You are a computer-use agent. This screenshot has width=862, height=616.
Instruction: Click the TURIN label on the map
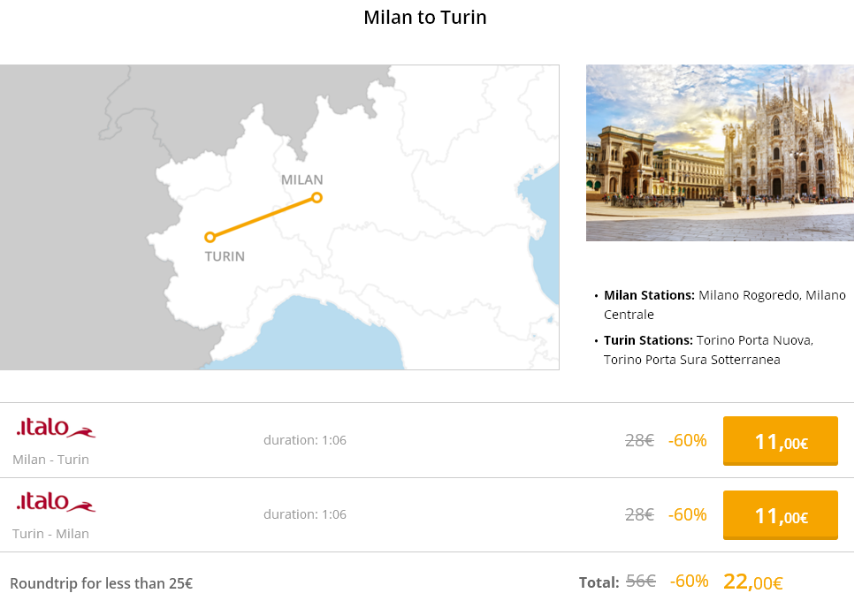225,256
